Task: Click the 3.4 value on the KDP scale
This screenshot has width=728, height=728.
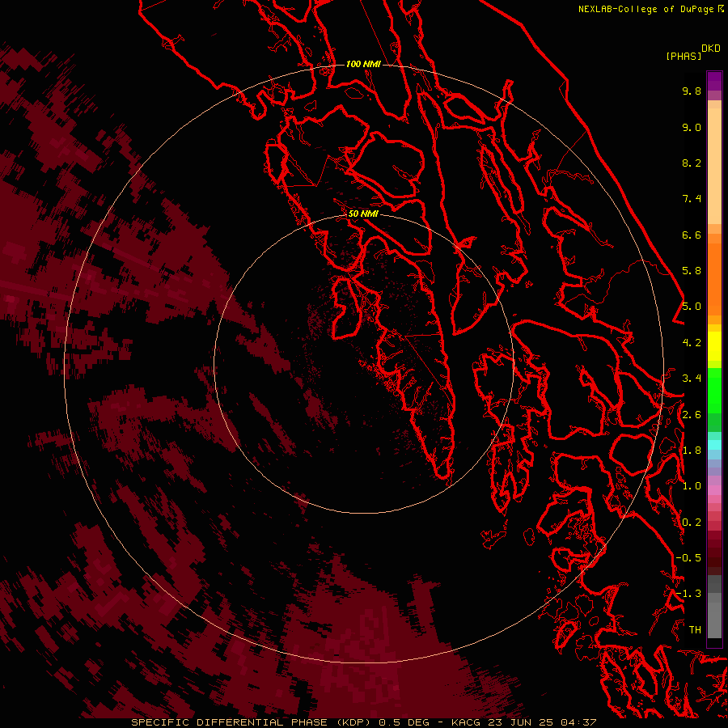Action: tap(692, 379)
